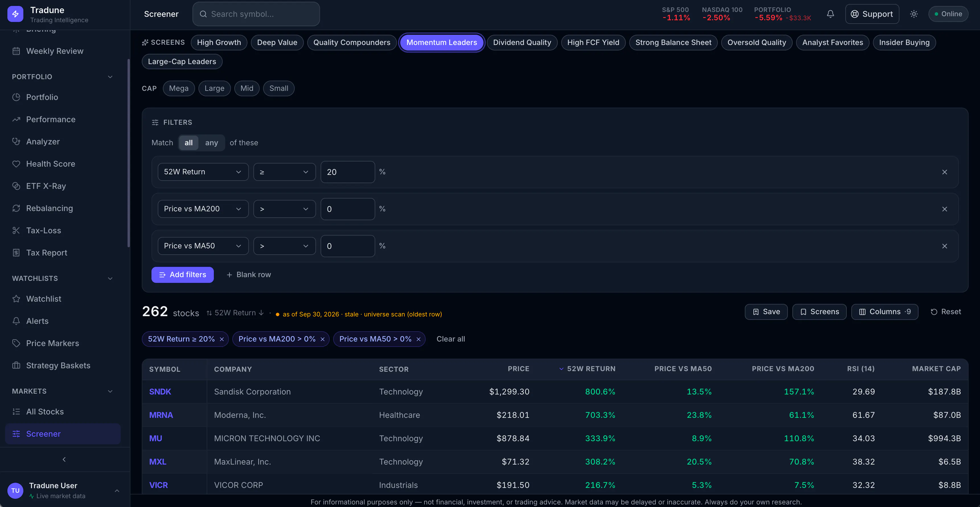Open the Price vs MA50 field dropdown

click(x=203, y=246)
